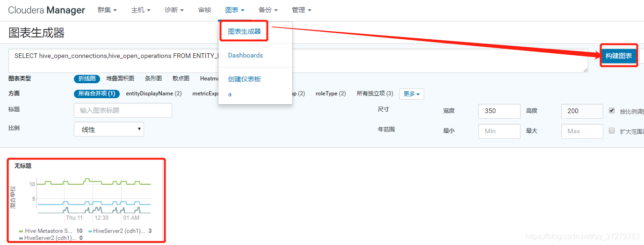The height and width of the screenshot is (245, 644).
Task: Click the 宽度 field showing 350
Action: tap(499, 111)
